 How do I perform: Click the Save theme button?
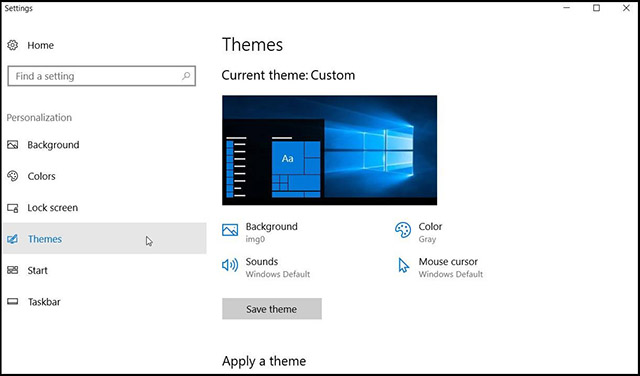[272, 309]
